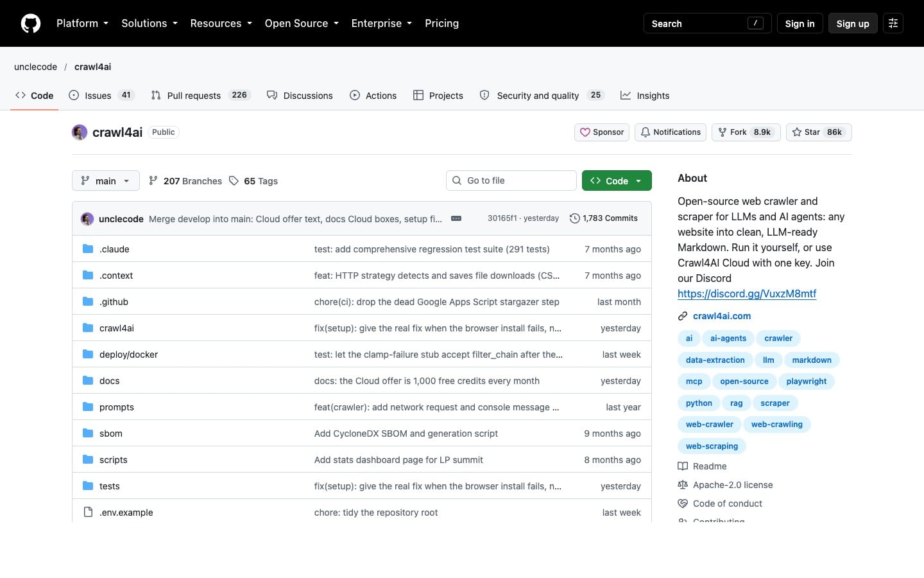Click the folder icon for deploy/docker
Image resolution: width=924 pixels, height=578 pixels.
click(x=88, y=354)
